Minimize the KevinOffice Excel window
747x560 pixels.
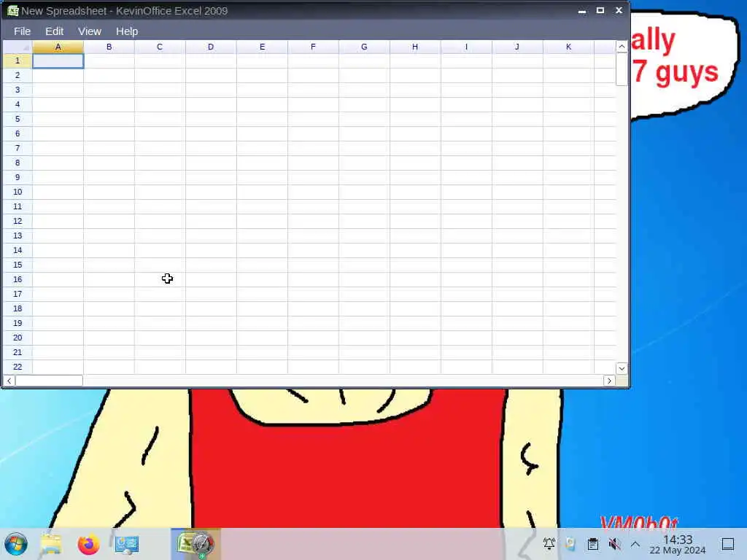(x=582, y=10)
